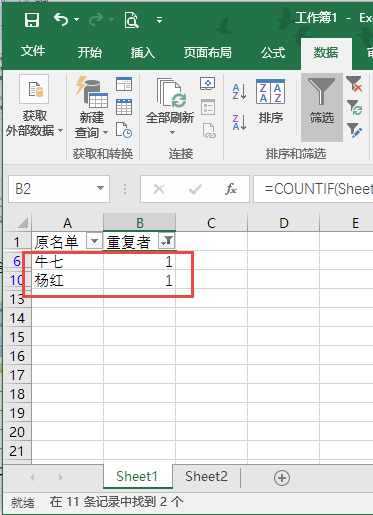
Task: Sort descending with Z to A icon
Action: click(239, 122)
